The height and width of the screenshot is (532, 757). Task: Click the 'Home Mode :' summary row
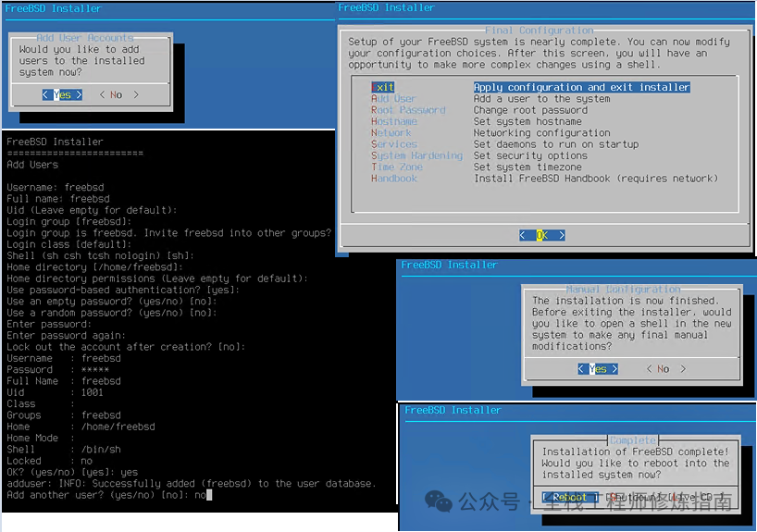click(40, 439)
